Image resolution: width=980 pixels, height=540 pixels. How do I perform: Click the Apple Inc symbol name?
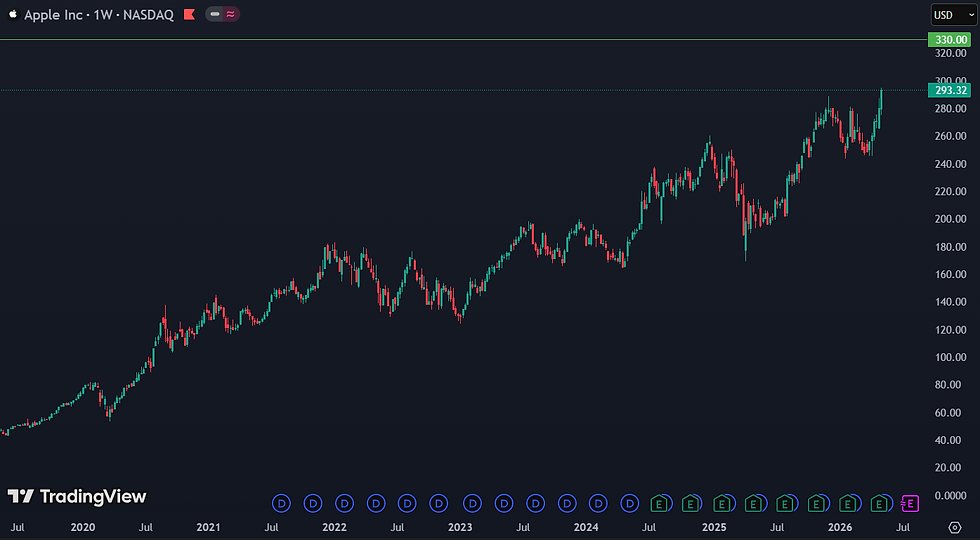point(53,15)
